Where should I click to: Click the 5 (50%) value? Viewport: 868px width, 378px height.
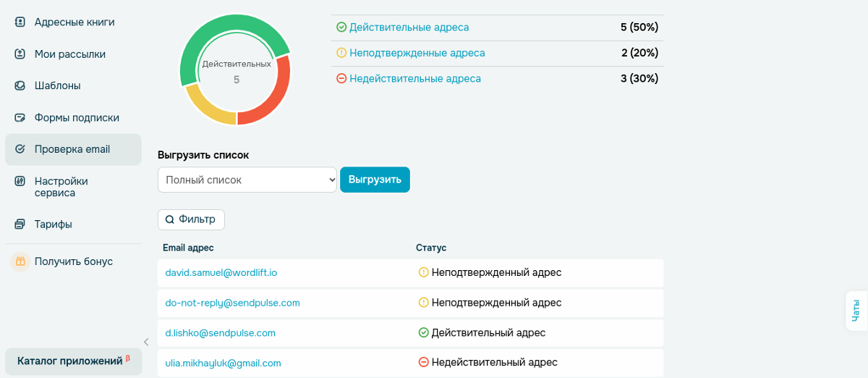tap(639, 27)
